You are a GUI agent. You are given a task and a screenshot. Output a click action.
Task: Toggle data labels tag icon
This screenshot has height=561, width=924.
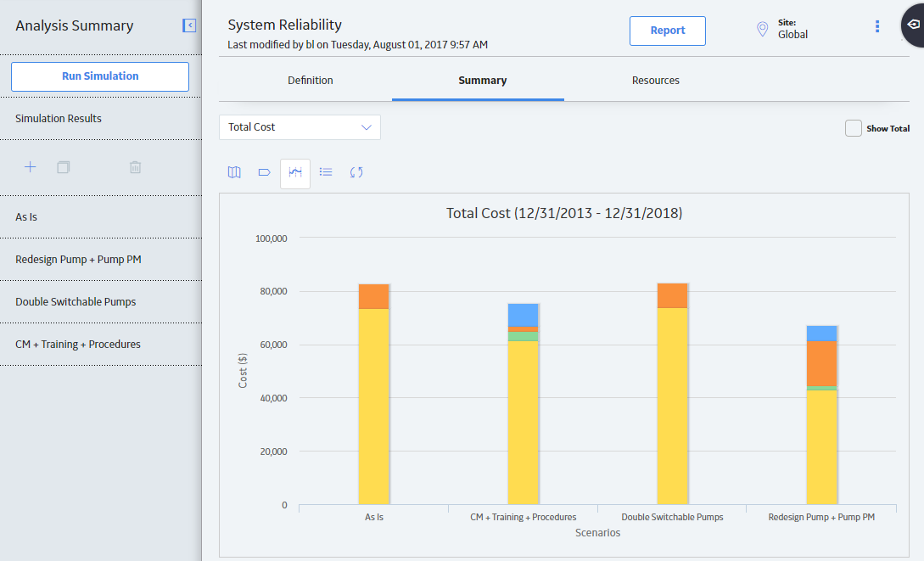click(x=265, y=172)
